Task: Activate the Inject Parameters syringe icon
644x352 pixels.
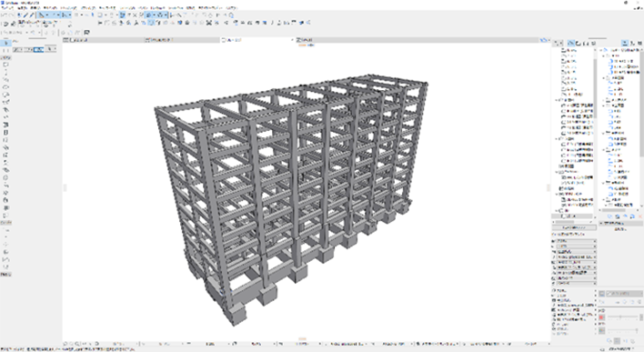Action: [x=32, y=15]
